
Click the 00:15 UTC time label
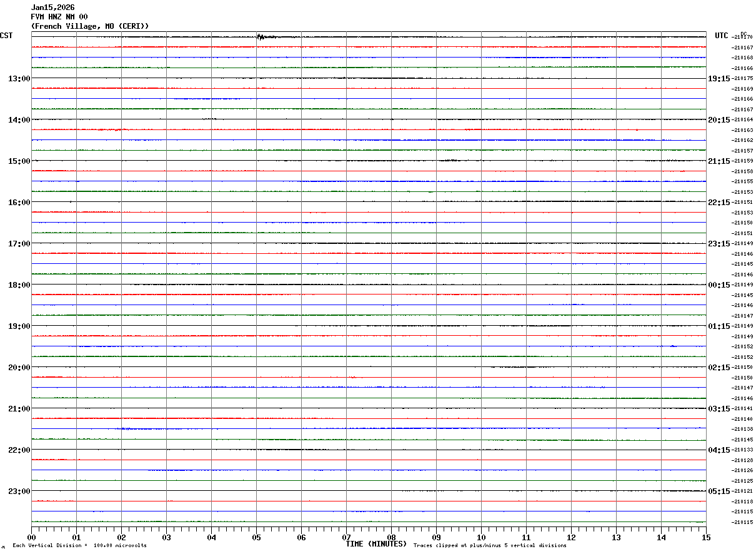pos(719,285)
